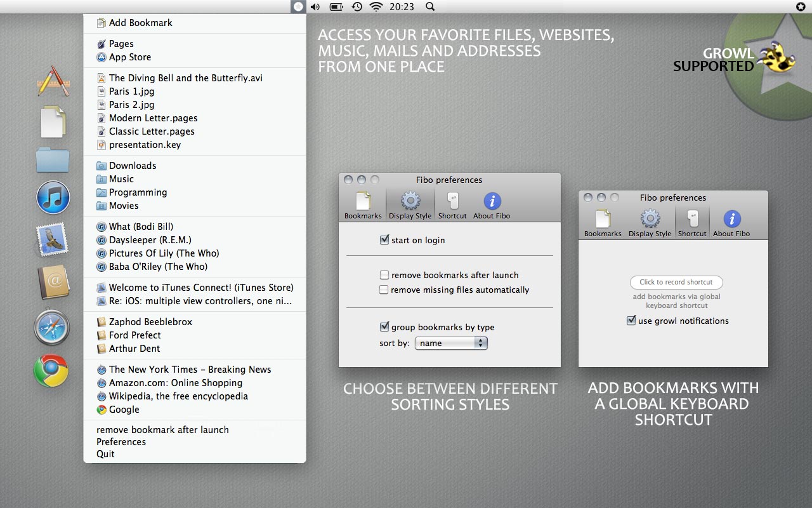The width and height of the screenshot is (812, 508).
Task: Open The Diving Bell and the Butterfly.avi
Action: pos(195,78)
